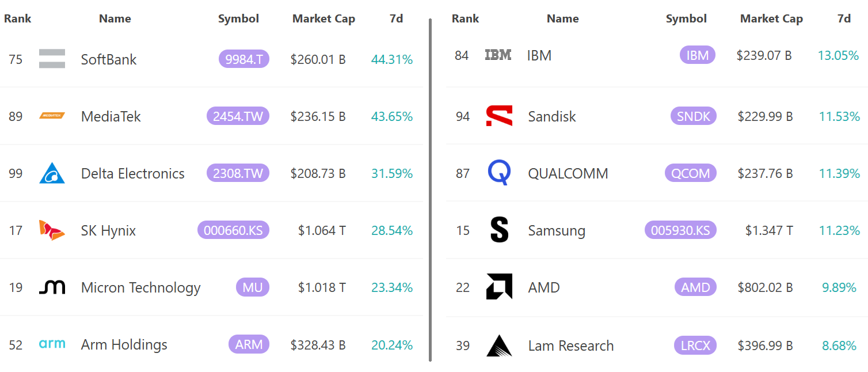Open the AMD arrow logo

[499, 287]
